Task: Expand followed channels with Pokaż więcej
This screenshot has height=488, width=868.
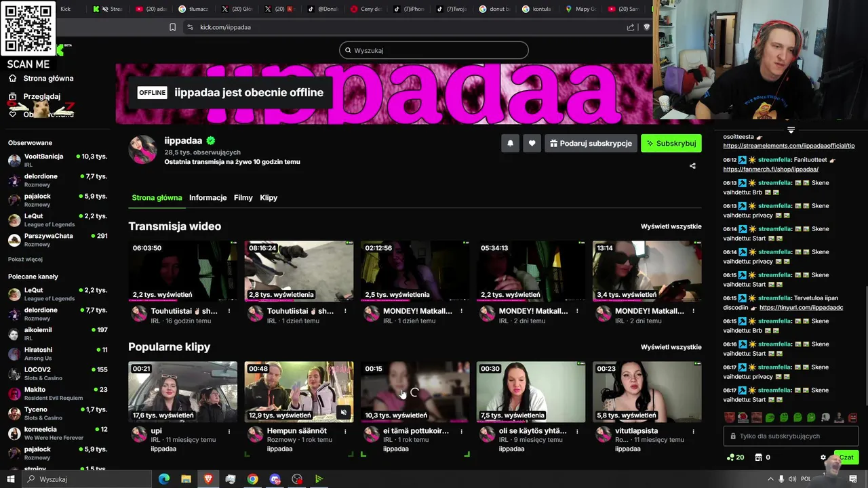Action: coord(25,260)
